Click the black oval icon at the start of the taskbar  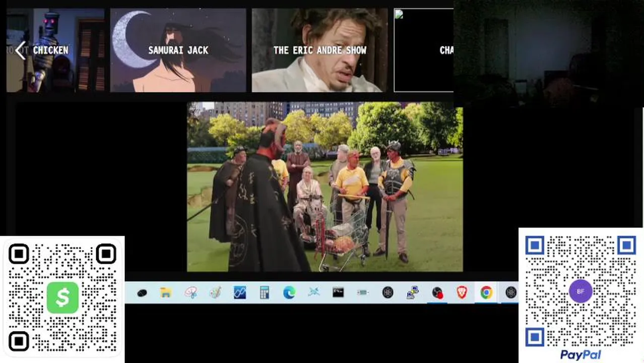coord(142,293)
